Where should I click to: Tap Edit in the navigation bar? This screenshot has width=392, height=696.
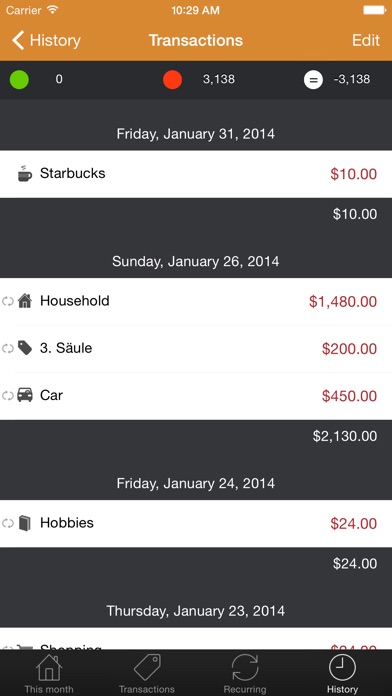(366, 40)
